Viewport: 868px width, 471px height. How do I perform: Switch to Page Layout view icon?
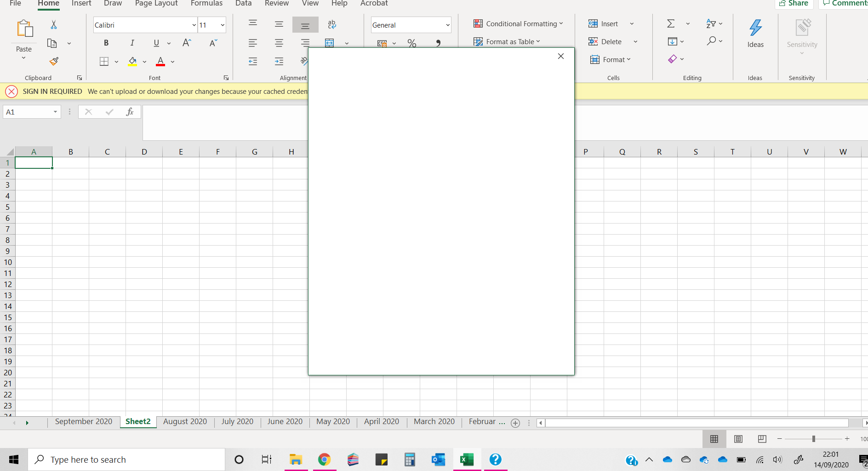(x=738, y=439)
